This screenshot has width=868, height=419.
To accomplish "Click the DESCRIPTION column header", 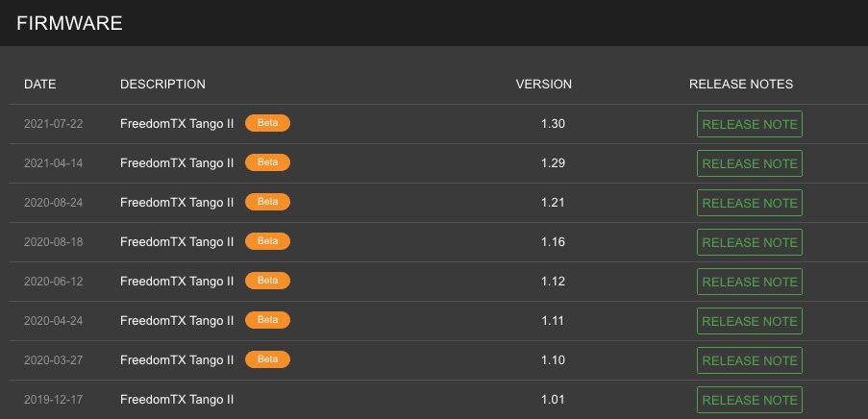I will pos(162,84).
